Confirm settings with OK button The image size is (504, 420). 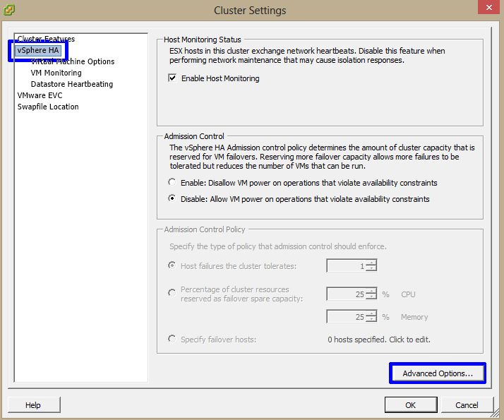pyautogui.click(x=410, y=405)
